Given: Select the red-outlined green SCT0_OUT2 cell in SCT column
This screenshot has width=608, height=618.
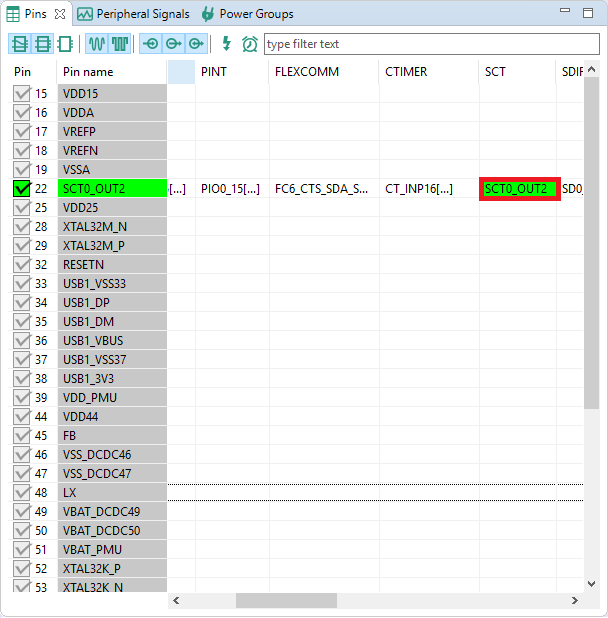Looking at the screenshot, I should point(518,189).
